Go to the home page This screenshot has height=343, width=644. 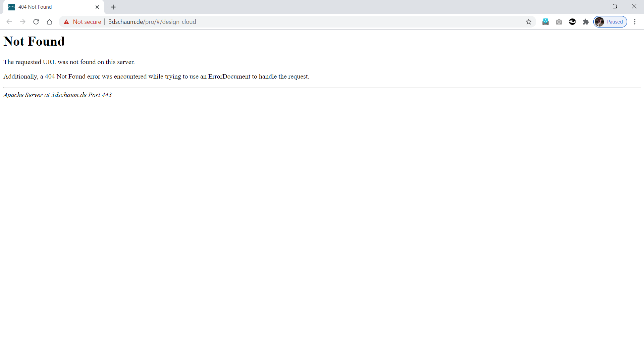pyautogui.click(x=50, y=22)
